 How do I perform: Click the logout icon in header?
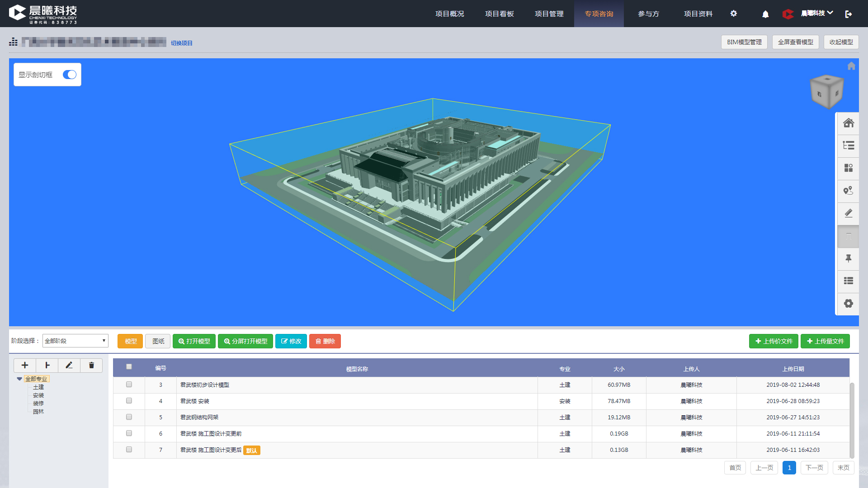pos(849,14)
